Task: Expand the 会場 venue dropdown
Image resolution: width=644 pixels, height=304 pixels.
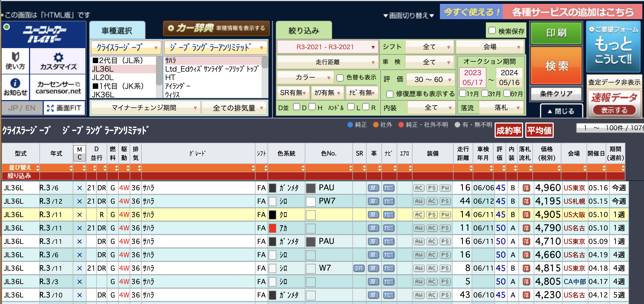Action: tap(490, 47)
